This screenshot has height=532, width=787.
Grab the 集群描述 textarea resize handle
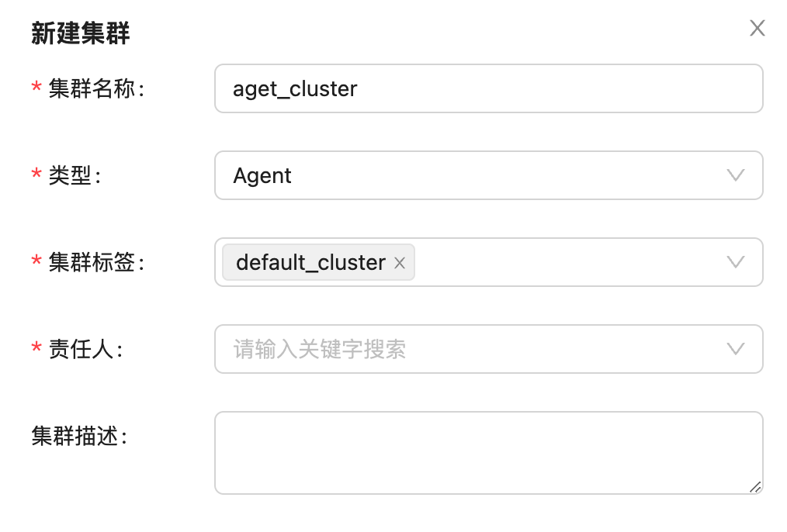coord(754,486)
